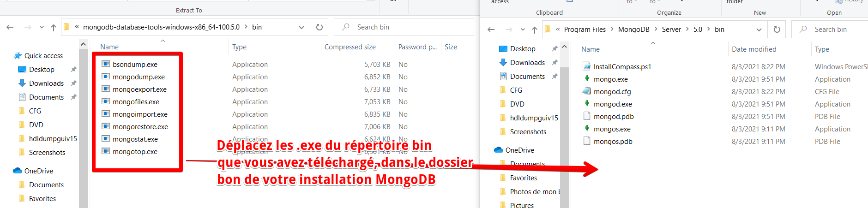Expand address history dropdown in left window
Viewport: 868px width, 208px height.
301,27
